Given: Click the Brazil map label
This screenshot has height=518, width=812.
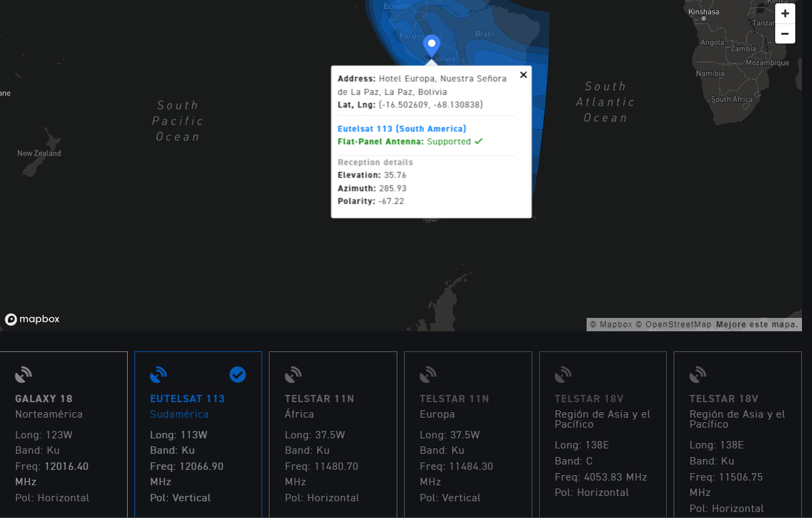Looking at the screenshot, I should pyautogui.click(x=485, y=33).
